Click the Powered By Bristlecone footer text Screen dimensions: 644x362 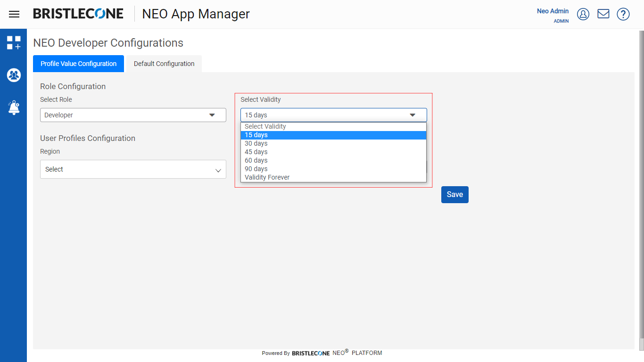pos(322,353)
